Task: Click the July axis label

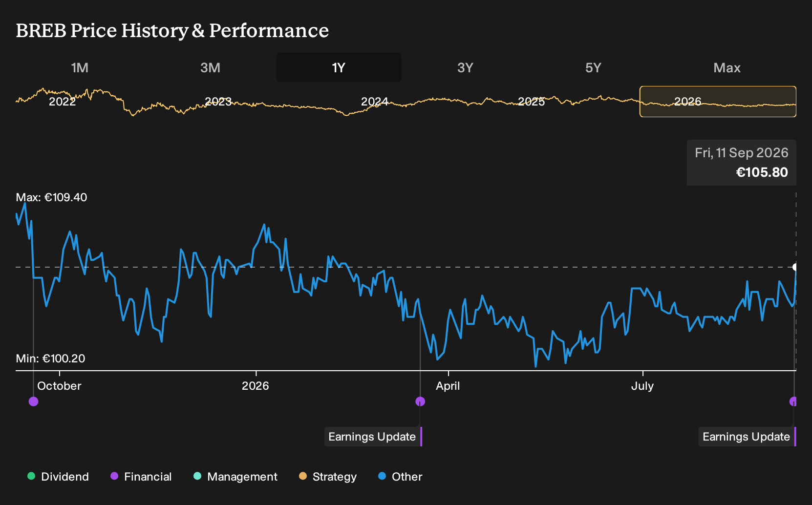Action: 642,386
